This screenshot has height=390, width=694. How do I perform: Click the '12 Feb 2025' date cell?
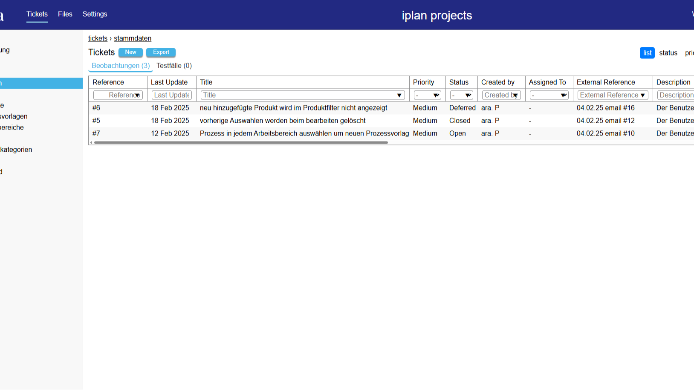pyautogui.click(x=170, y=134)
